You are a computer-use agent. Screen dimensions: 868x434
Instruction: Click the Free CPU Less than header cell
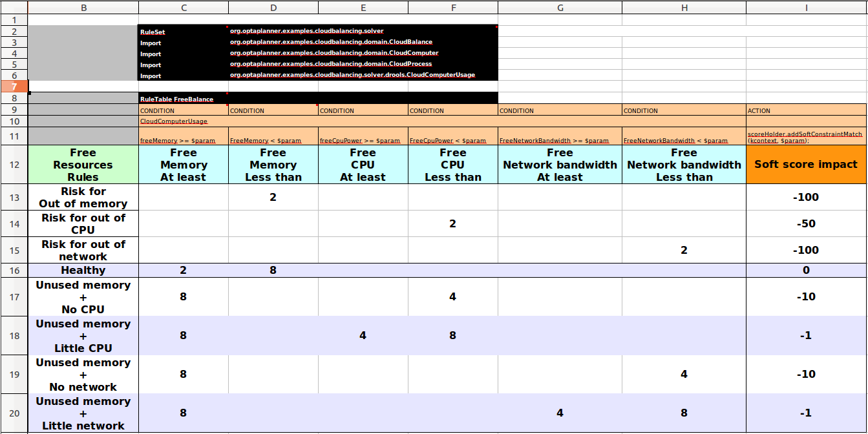(453, 165)
